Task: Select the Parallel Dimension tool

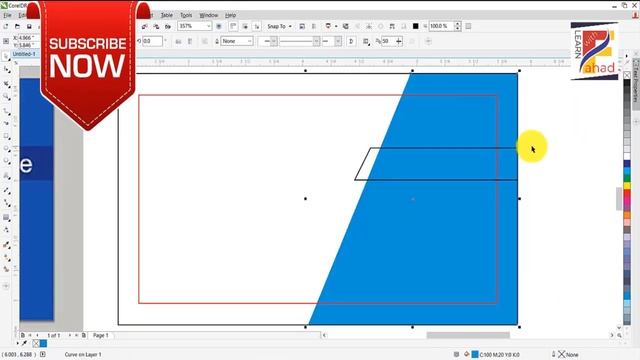Action: coord(6,190)
